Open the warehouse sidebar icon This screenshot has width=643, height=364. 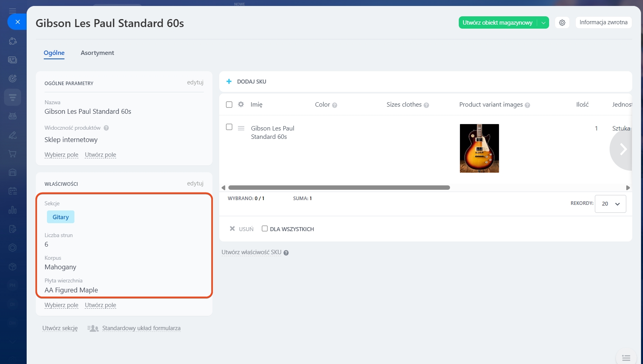pyautogui.click(x=13, y=172)
